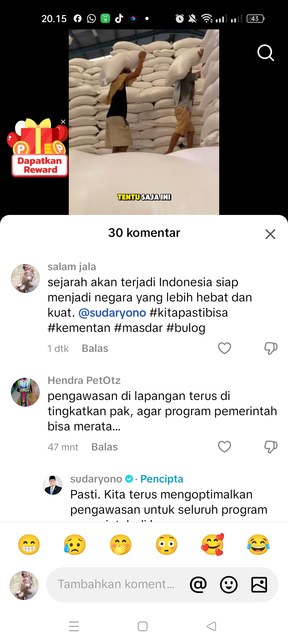Insert the hearts smiling face emoji

(213, 545)
